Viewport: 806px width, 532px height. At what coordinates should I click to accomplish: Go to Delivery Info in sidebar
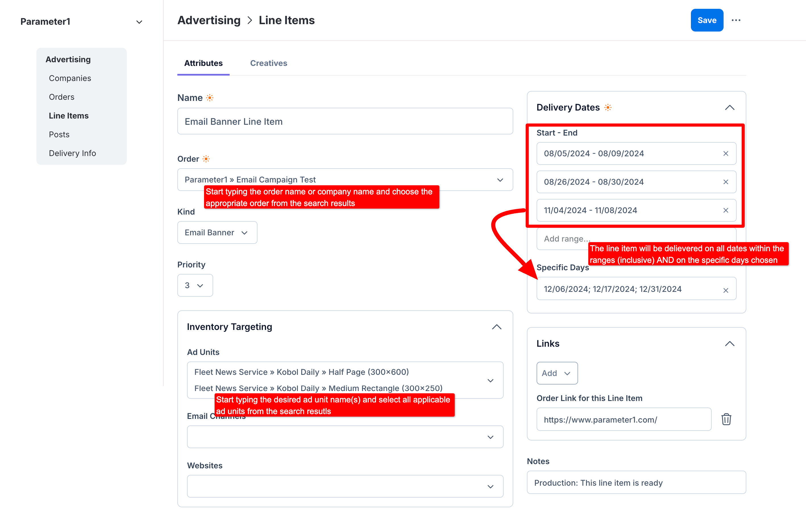(72, 153)
